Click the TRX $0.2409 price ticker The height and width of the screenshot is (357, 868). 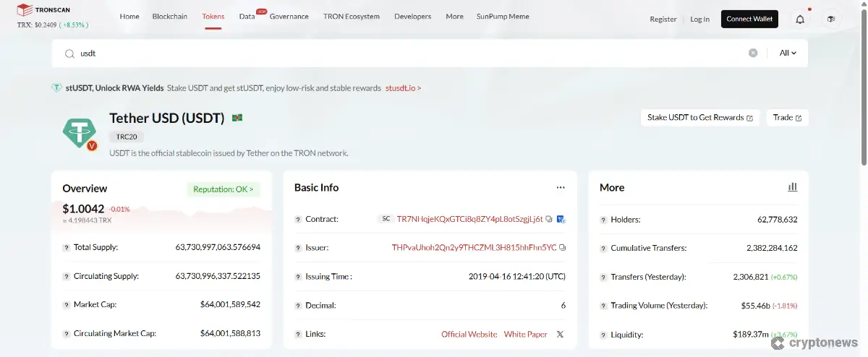[x=53, y=25]
